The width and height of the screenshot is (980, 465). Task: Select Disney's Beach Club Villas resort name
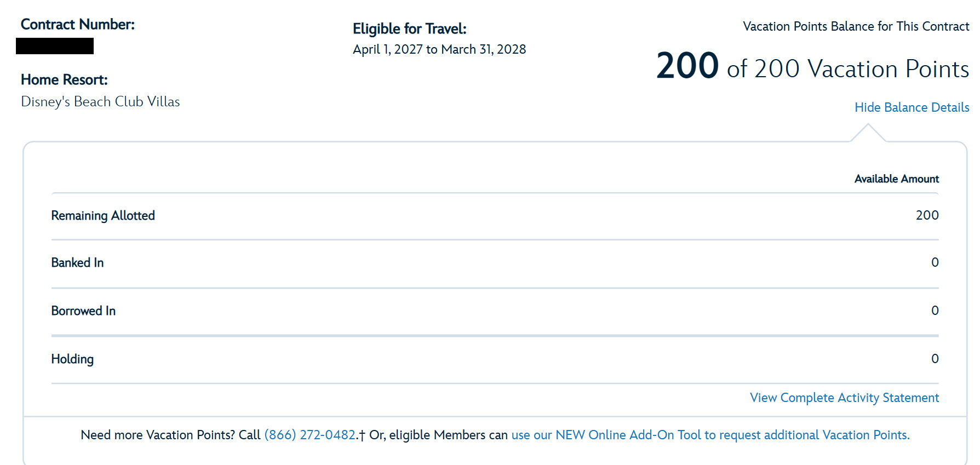[x=100, y=102]
